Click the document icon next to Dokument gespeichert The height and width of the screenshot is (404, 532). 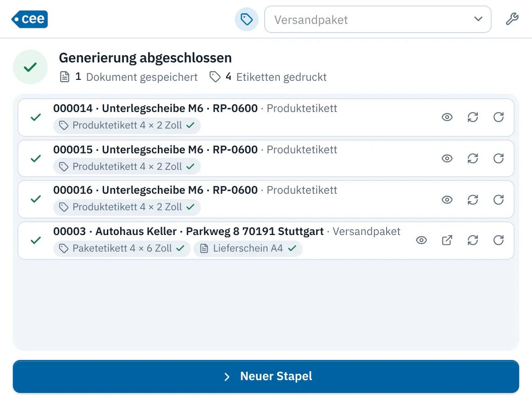65,77
